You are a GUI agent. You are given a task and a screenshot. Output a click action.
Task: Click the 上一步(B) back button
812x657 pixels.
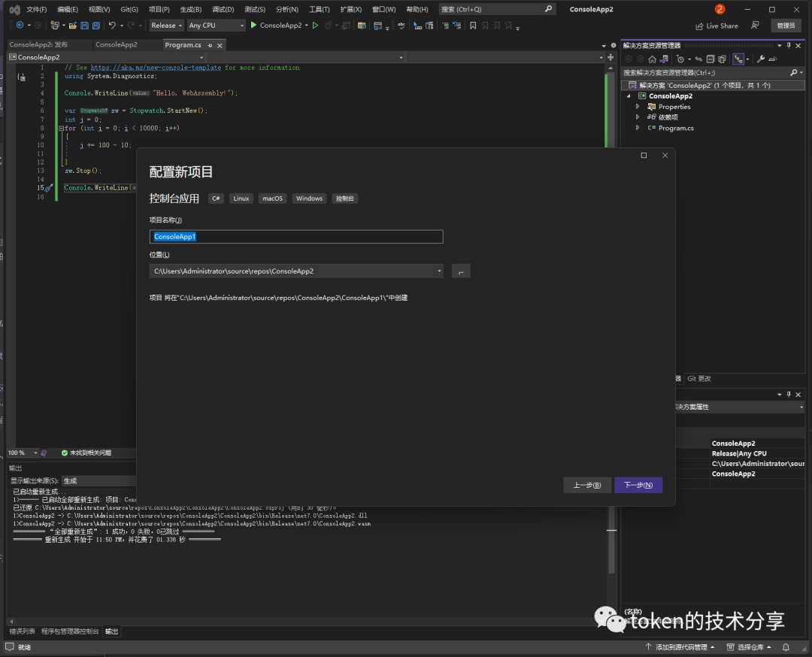pos(587,485)
